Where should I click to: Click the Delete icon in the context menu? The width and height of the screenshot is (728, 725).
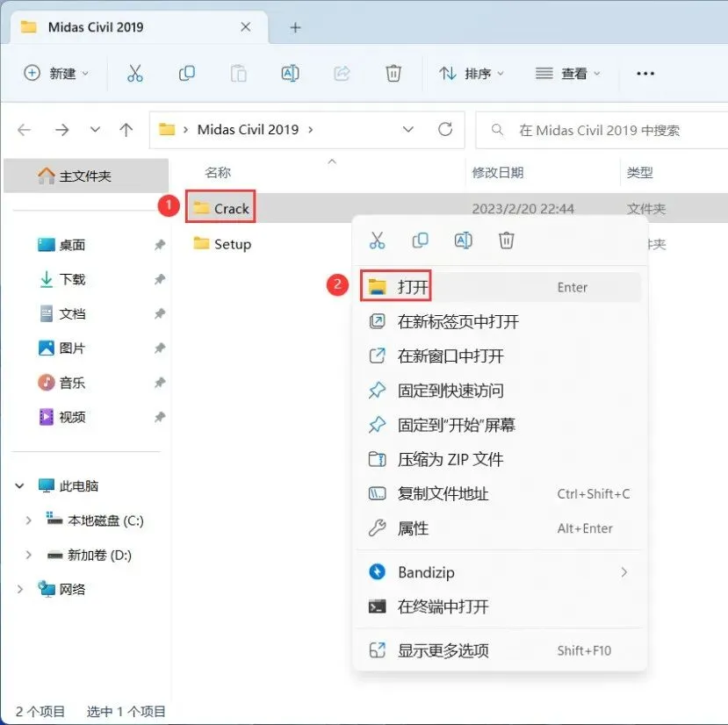pyautogui.click(x=506, y=240)
